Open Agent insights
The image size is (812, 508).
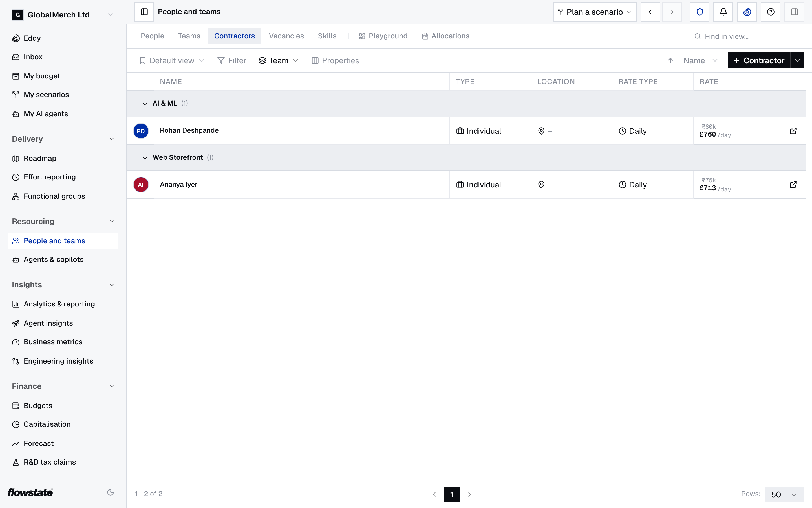(63, 323)
